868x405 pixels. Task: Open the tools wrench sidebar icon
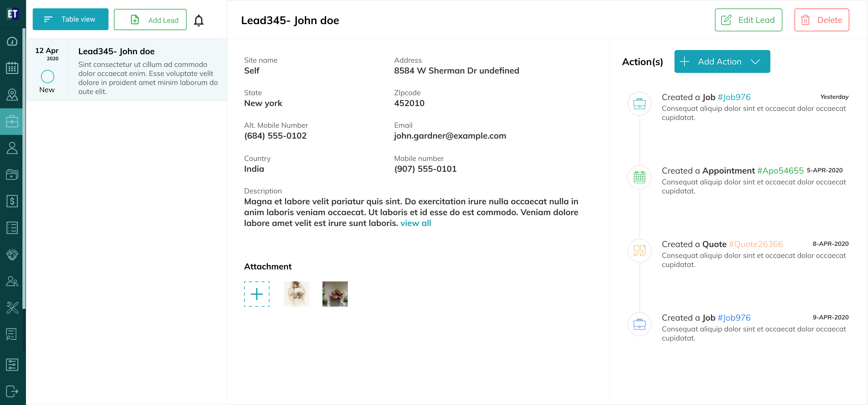[x=12, y=308]
